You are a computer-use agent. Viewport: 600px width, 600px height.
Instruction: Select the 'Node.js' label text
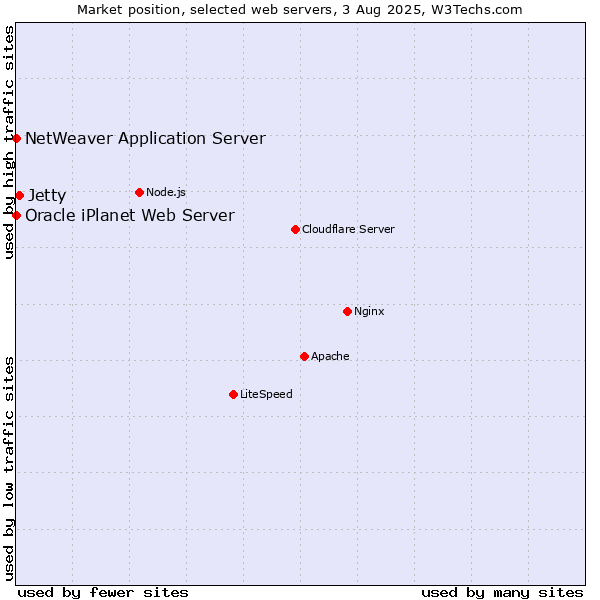166,192
